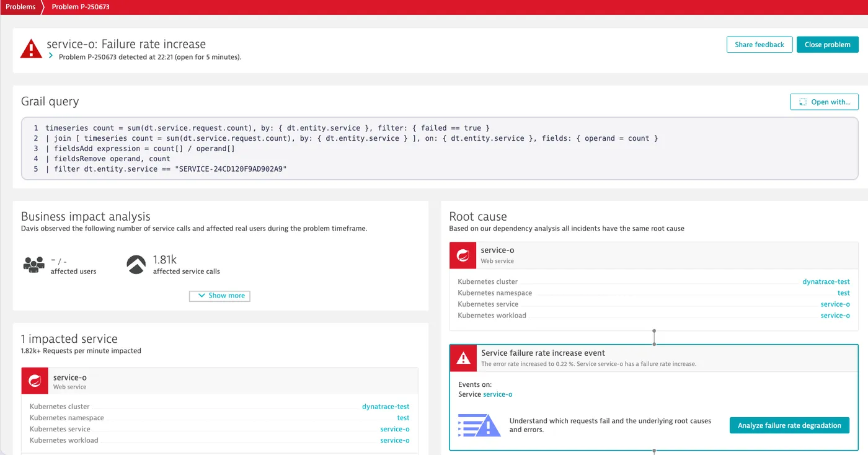868x455 pixels.
Task: Click the affected service calls icon
Action: click(136, 265)
